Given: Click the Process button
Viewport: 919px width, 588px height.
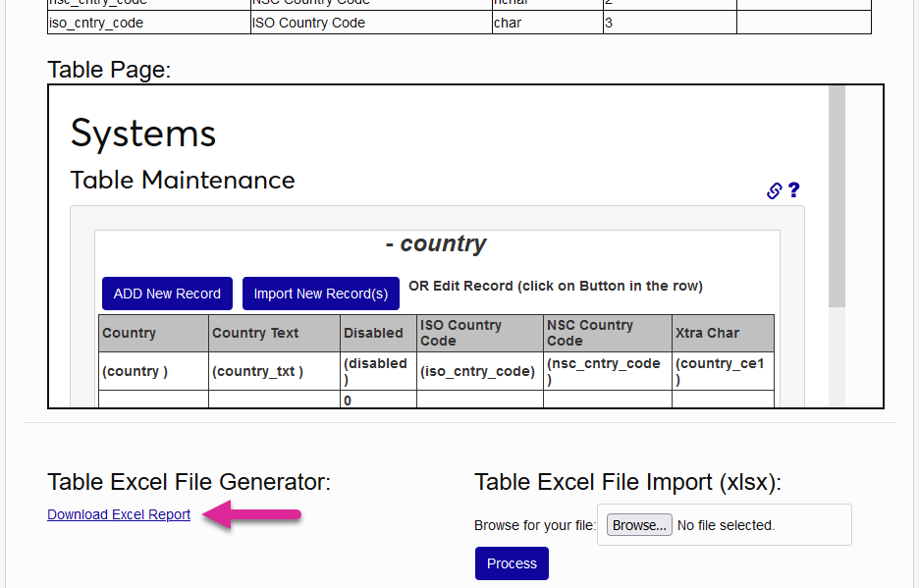Looking at the screenshot, I should [511, 562].
